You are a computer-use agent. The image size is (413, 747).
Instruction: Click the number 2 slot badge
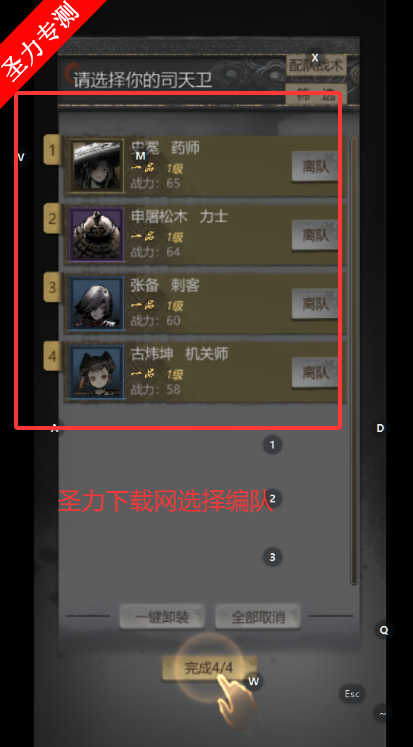tap(52, 219)
